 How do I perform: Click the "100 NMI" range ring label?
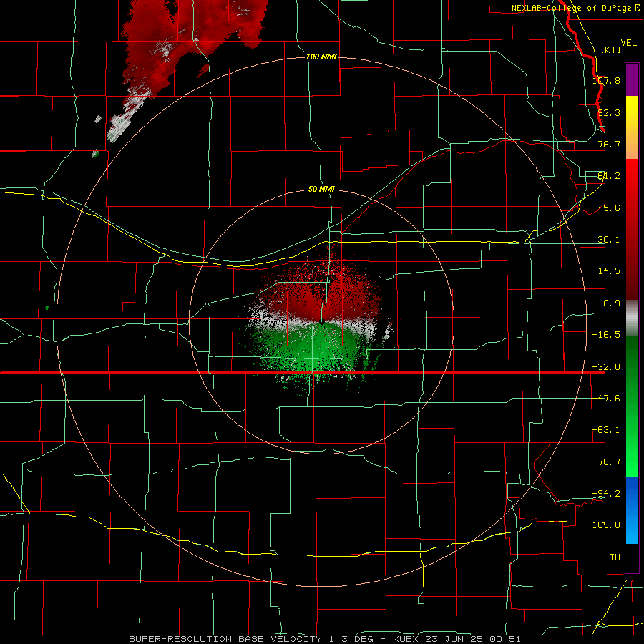tap(321, 57)
